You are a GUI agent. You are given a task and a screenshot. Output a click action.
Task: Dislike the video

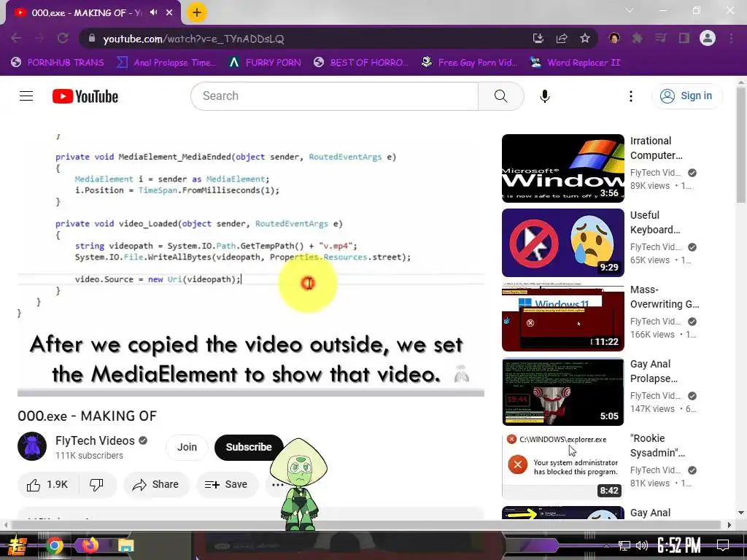tap(97, 485)
